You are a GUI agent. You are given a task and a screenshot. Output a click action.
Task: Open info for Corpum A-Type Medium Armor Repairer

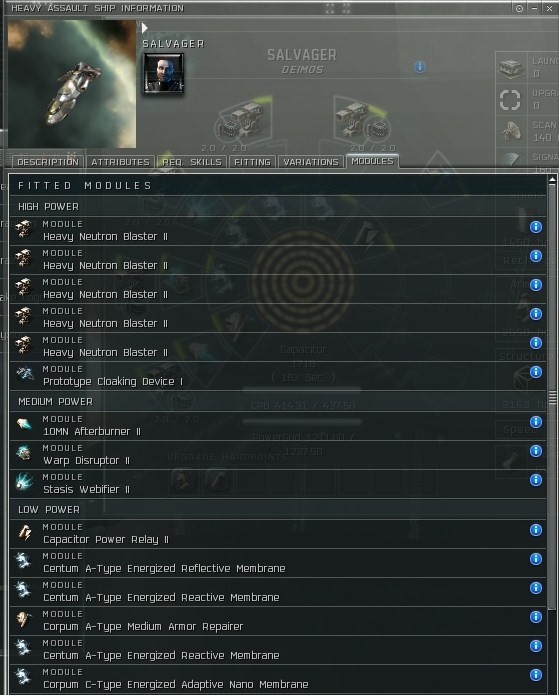536,617
